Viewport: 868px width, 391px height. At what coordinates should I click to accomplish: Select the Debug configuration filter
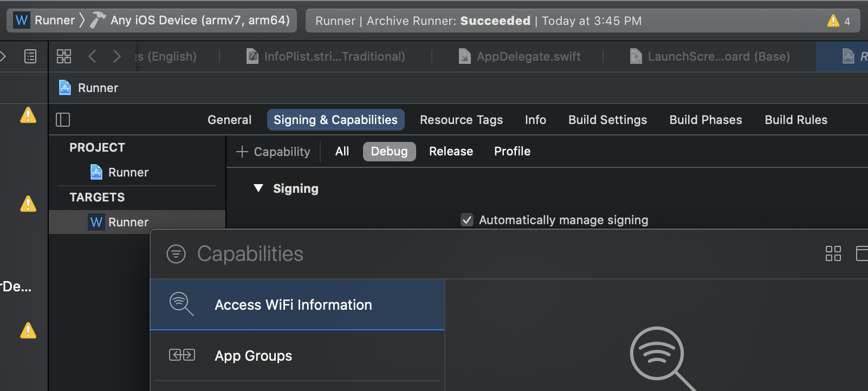click(389, 152)
